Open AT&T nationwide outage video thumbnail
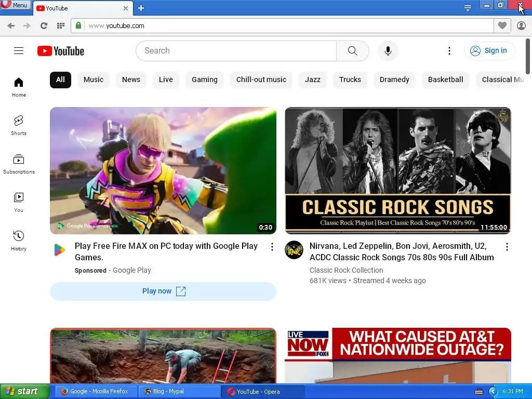The width and height of the screenshot is (532, 399). 398,355
